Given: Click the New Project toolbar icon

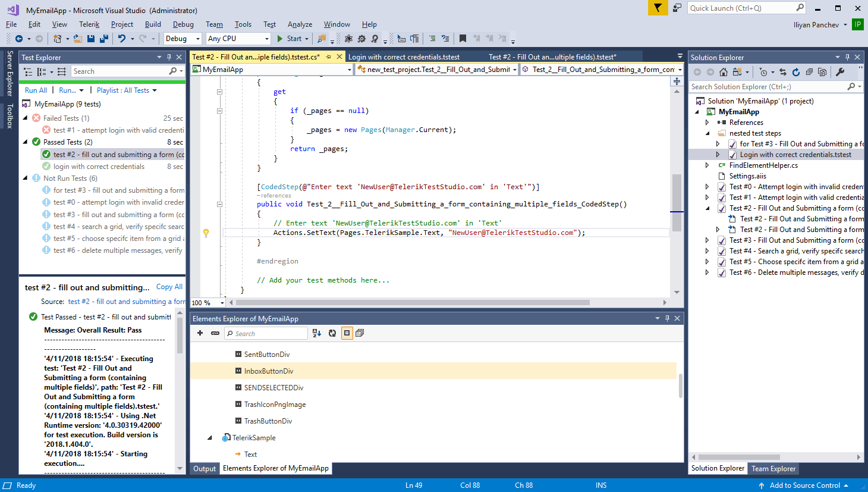Looking at the screenshot, I should click(x=58, y=39).
